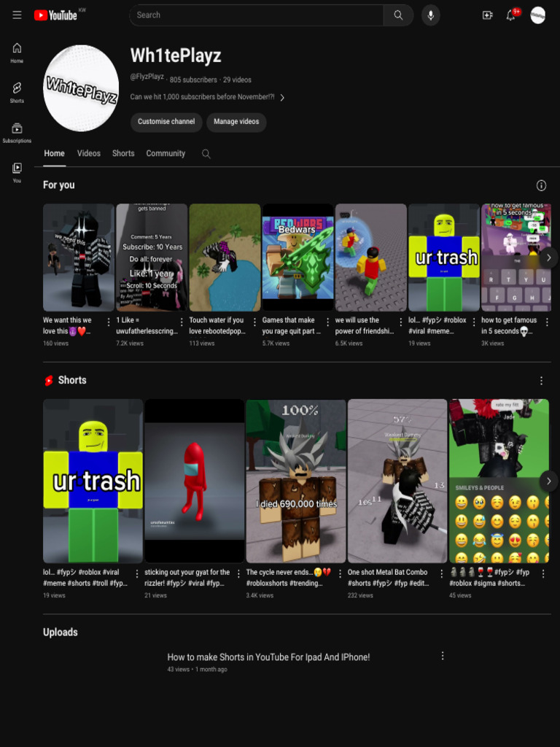The height and width of the screenshot is (747, 560).
Task: Switch to the Community tab
Action: click(x=166, y=153)
